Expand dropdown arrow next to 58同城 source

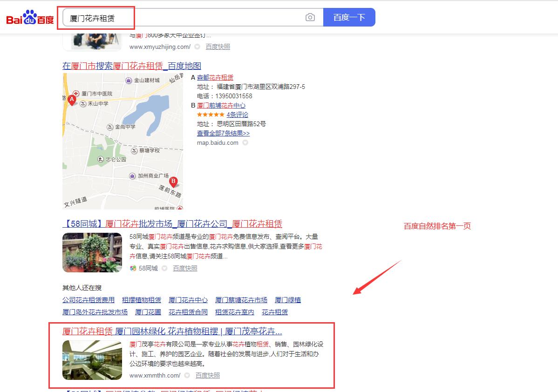click(x=164, y=268)
